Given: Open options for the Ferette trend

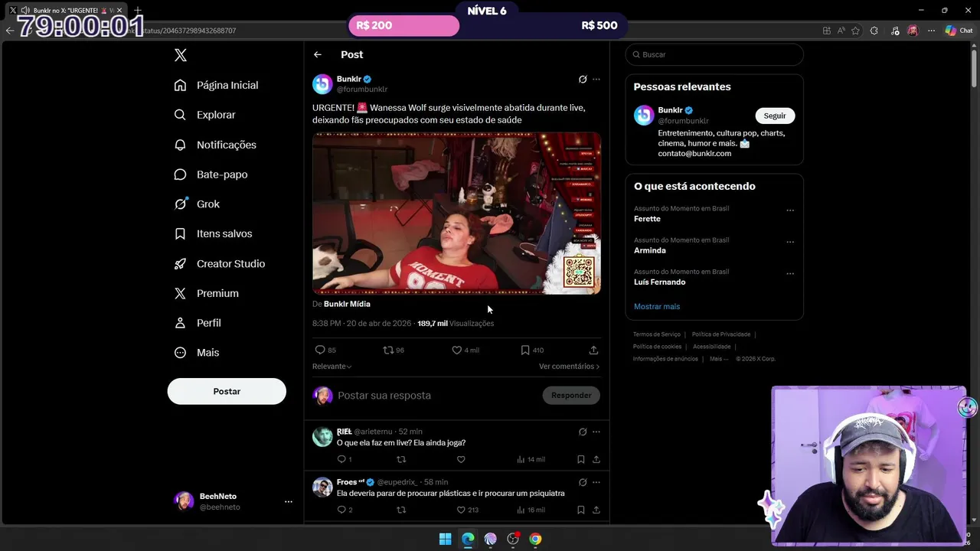Looking at the screenshot, I should click(790, 210).
